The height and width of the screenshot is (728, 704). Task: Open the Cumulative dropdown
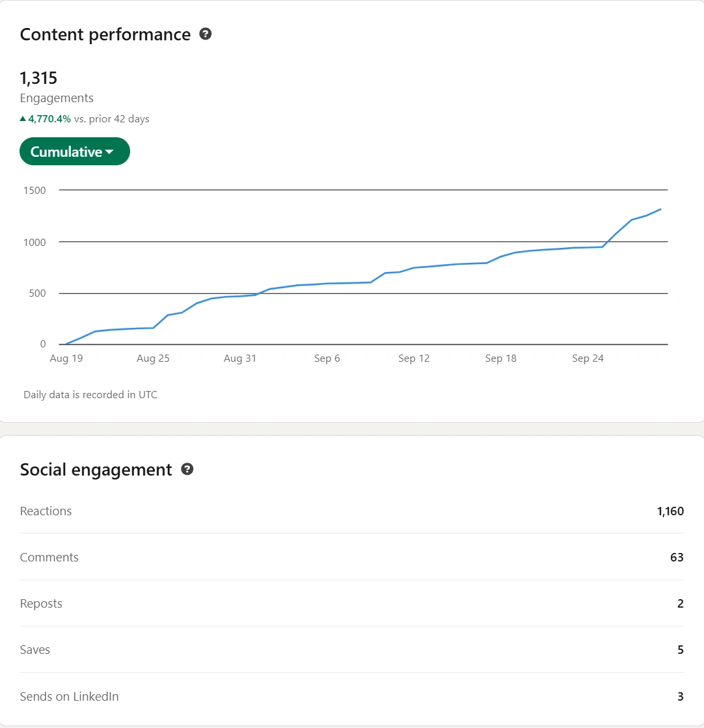pos(75,152)
